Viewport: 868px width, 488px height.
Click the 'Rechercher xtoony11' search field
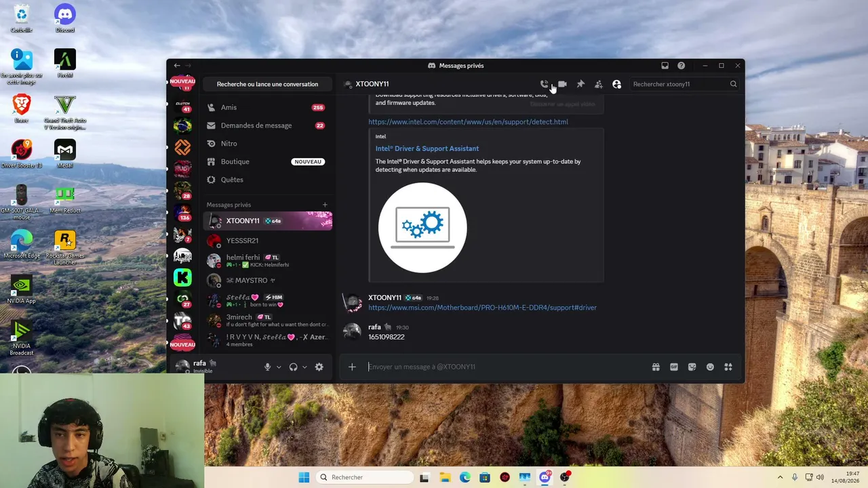[x=684, y=84]
